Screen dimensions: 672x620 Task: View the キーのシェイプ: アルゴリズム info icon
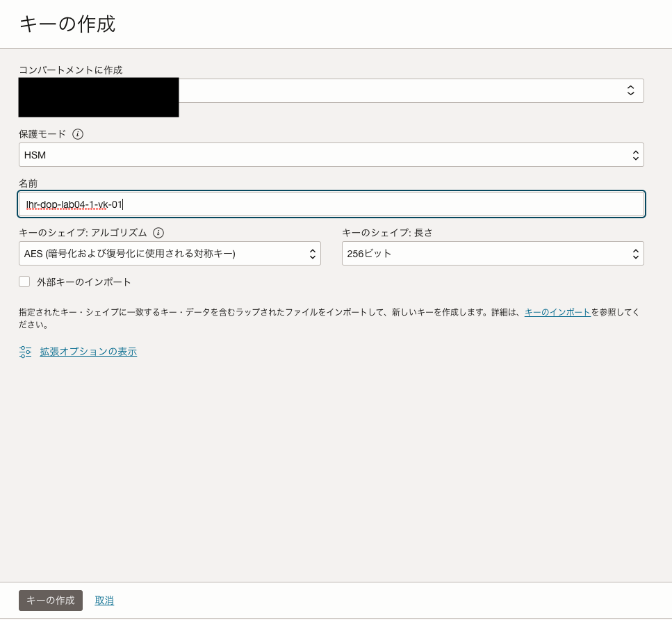[x=158, y=233]
